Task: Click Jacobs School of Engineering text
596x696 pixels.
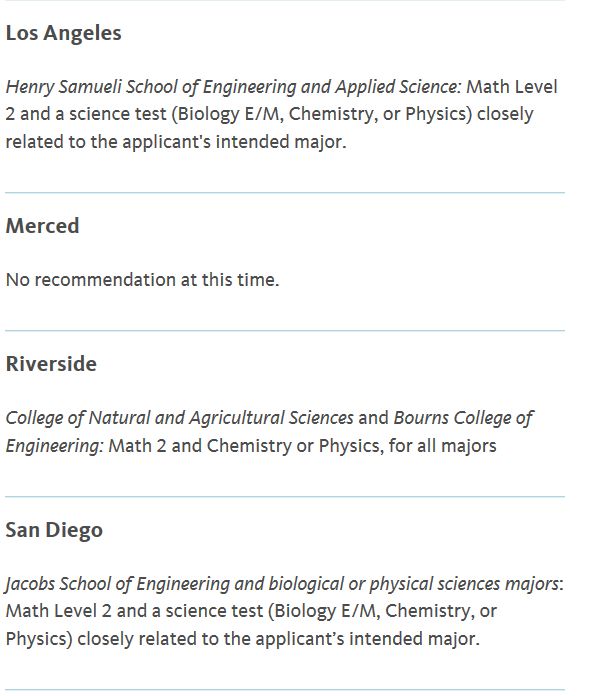Action: (117, 584)
